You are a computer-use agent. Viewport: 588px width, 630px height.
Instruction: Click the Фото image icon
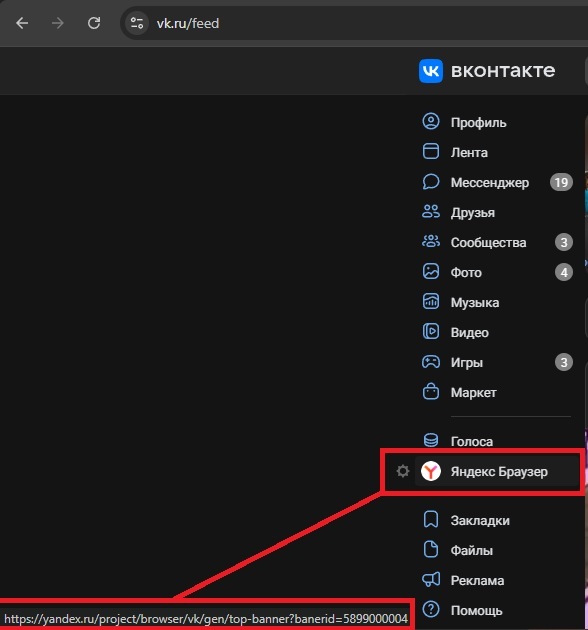point(431,272)
